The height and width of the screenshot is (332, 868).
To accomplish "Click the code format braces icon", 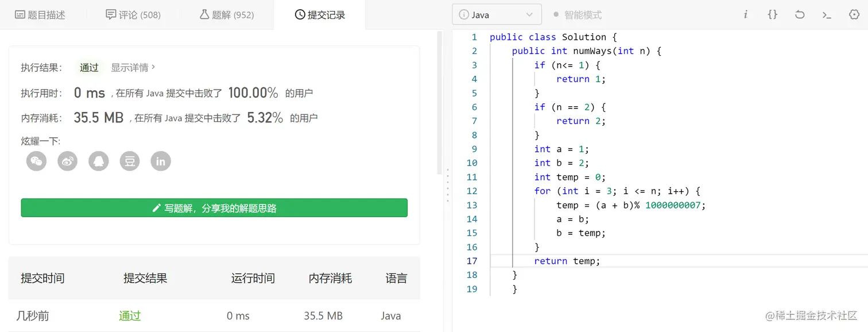I will (773, 15).
